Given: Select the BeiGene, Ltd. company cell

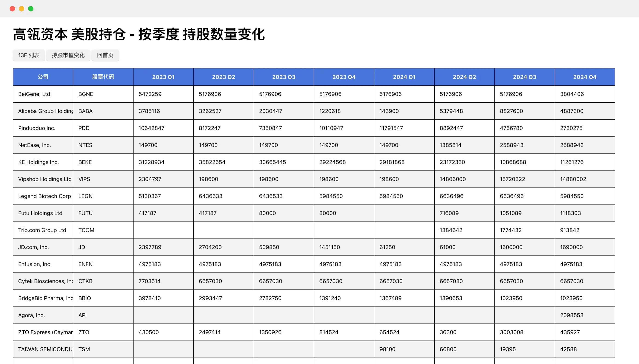Looking at the screenshot, I should tap(43, 94).
